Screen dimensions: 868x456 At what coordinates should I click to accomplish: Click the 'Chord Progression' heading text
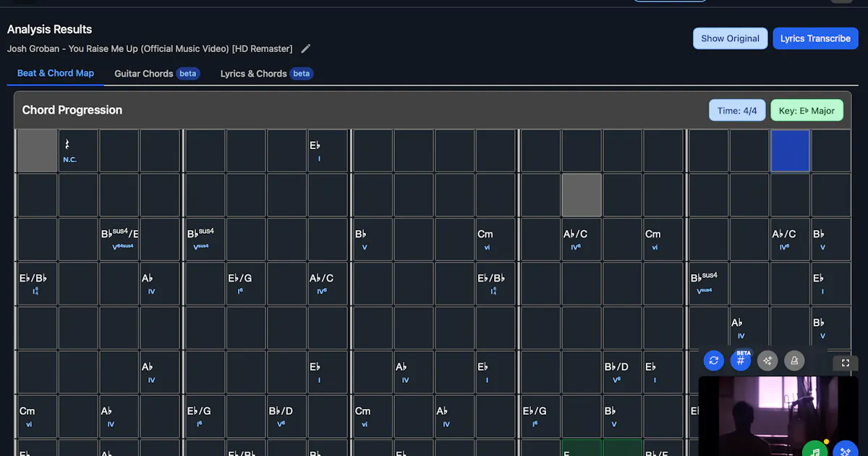72,110
